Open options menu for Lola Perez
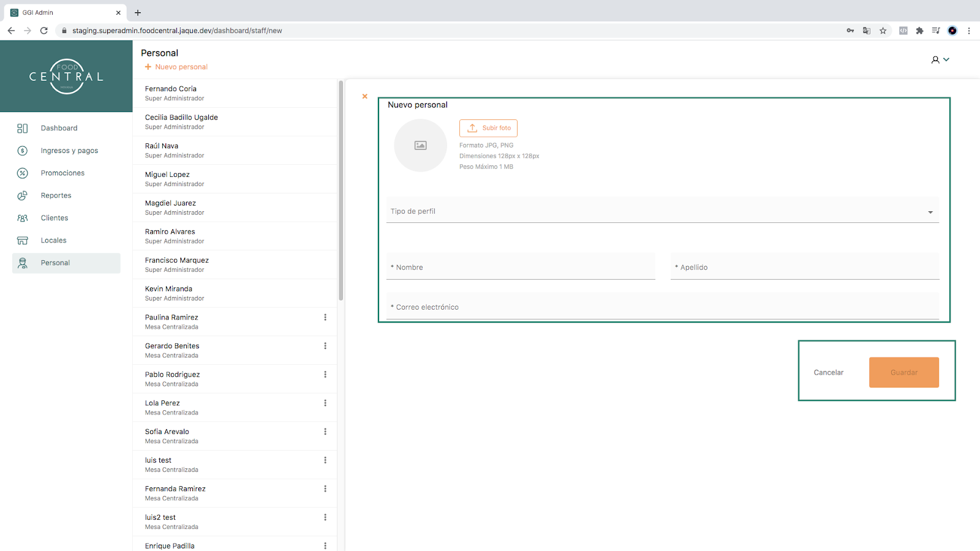 [x=325, y=403]
